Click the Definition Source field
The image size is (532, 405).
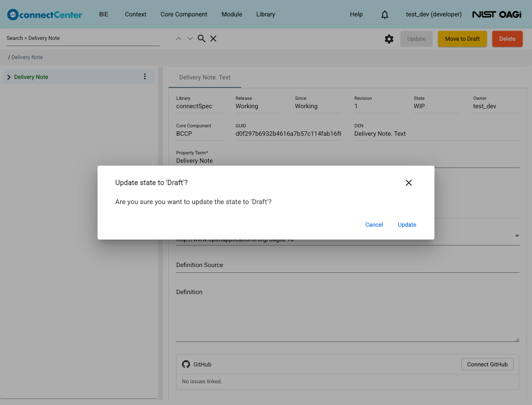pyautogui.click(x=348, y=265)
